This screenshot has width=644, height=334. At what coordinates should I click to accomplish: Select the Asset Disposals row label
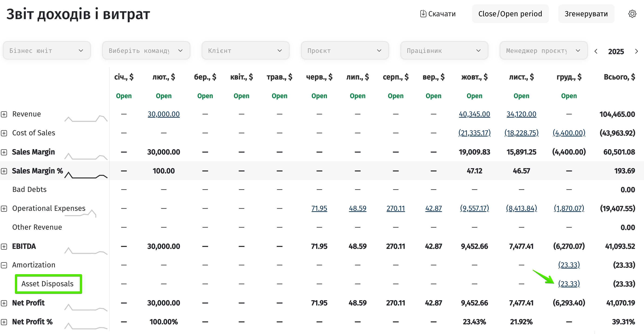[x=47, y=284]
